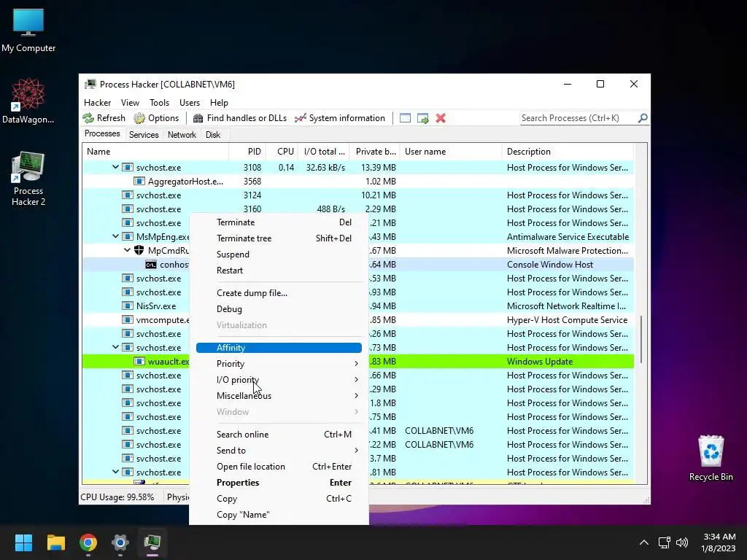
Task: Click the AggregatorHost process icon
Action: [139, 182]
